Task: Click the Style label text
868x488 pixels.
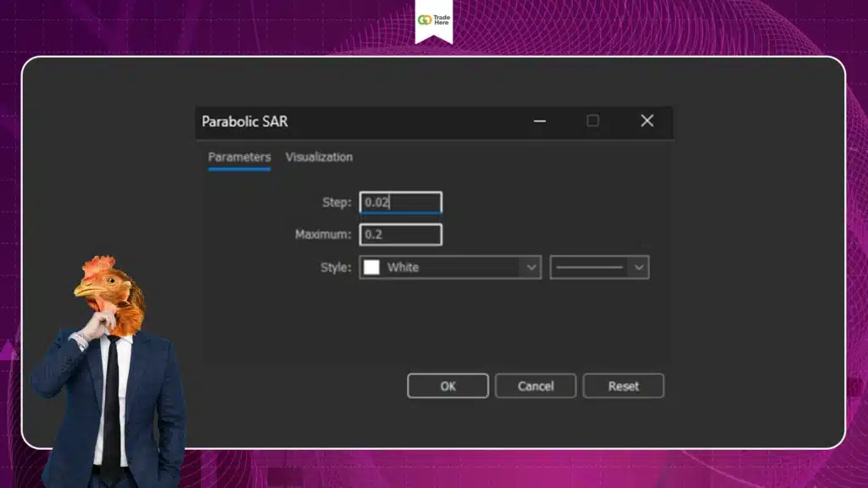Action: click(x=336, y=267)
